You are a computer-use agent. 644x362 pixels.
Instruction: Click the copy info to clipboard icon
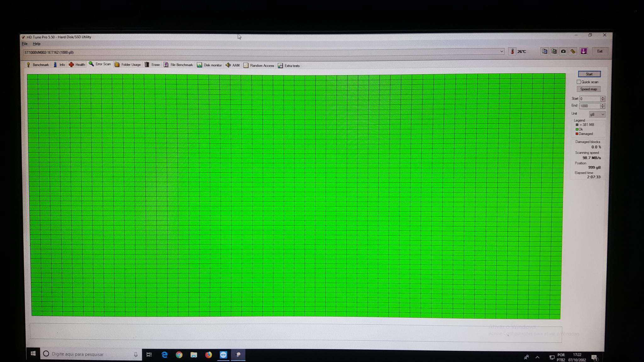point(544,51)
